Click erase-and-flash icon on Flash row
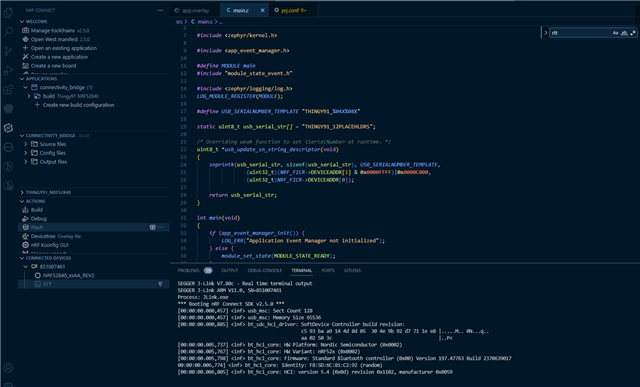This screenshot has height=387, width=640. 153,227
